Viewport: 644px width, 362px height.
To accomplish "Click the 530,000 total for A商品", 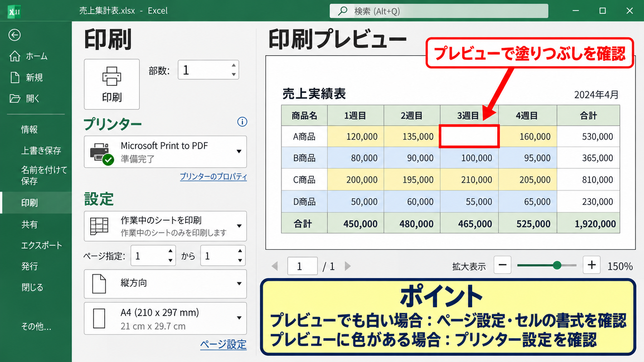I will (589, 136).
